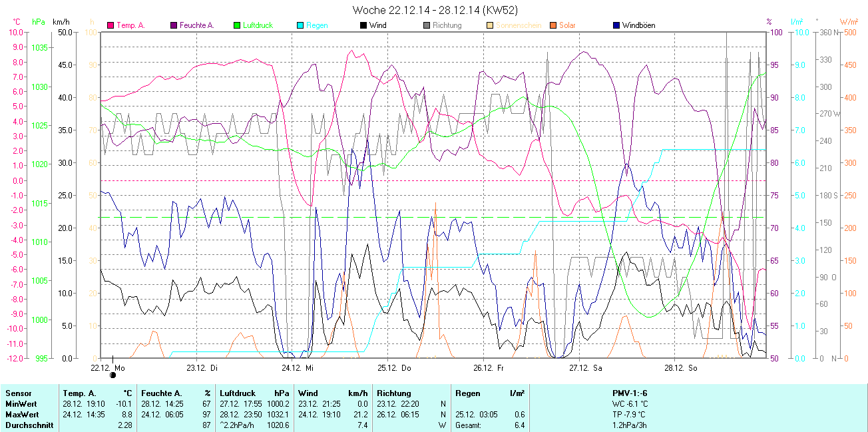Image resolution: width=868 pixels, height=432 pixels.
Task: Click the new moon marker below 22.12.
Action: pyautogui.click(x=112, y=375)
